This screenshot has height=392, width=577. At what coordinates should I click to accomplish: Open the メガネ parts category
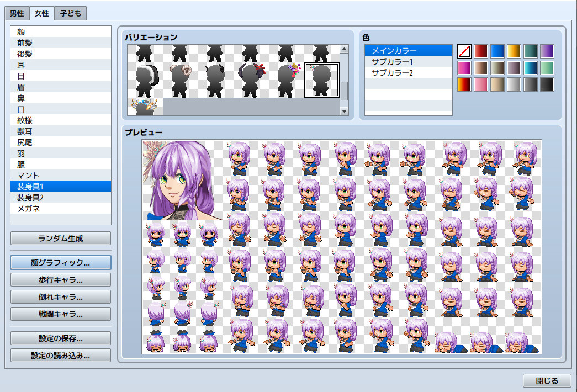(60, 208)
